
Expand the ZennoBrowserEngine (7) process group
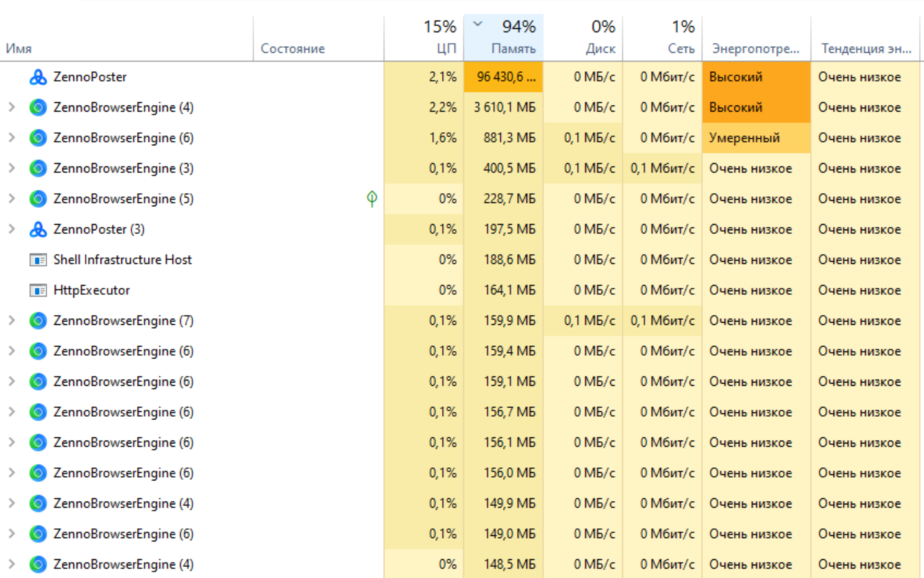click(12, 321)
